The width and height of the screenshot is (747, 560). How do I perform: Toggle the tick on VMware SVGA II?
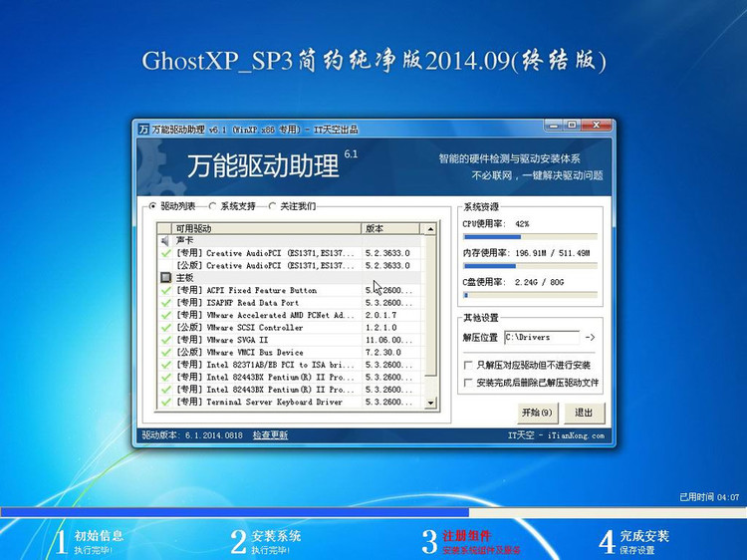pos(165,340)
